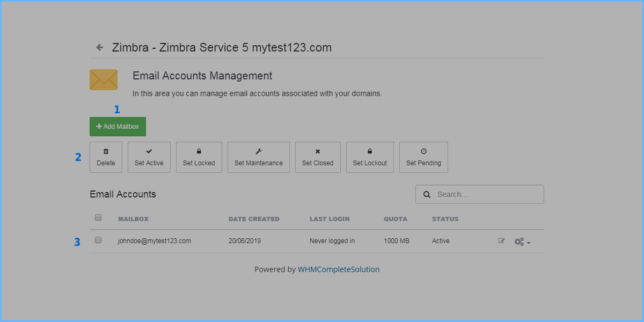644x322 pixels.
Task: Toggle the select-all checkbox in table header
Action: click(x=98, y=217)
